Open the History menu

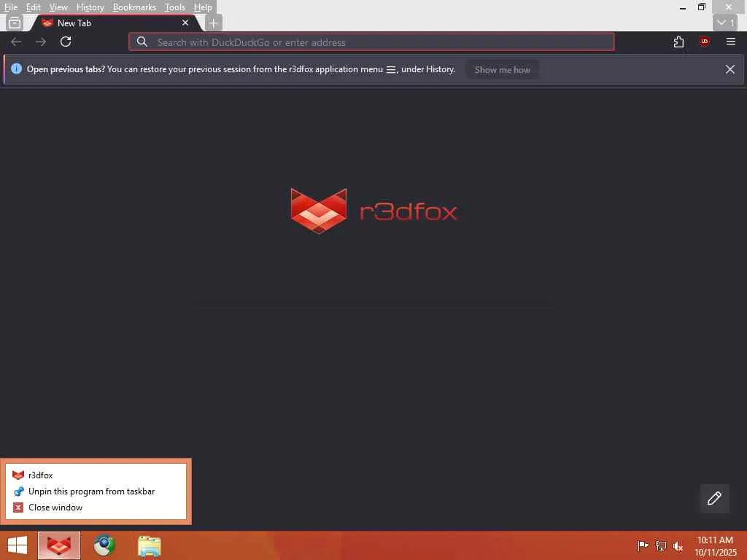[x=90, y=7]
